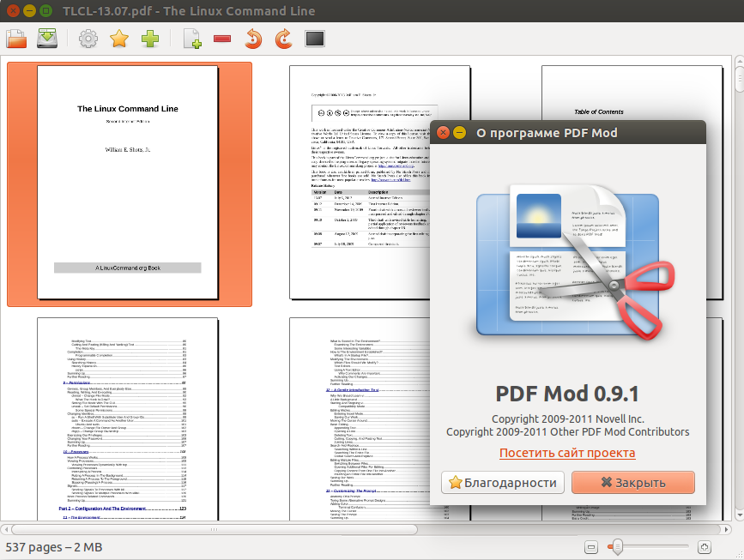Click the green plus icon on the toolbar
Screen dimensions: 744x560
click(x=149, y=38)
